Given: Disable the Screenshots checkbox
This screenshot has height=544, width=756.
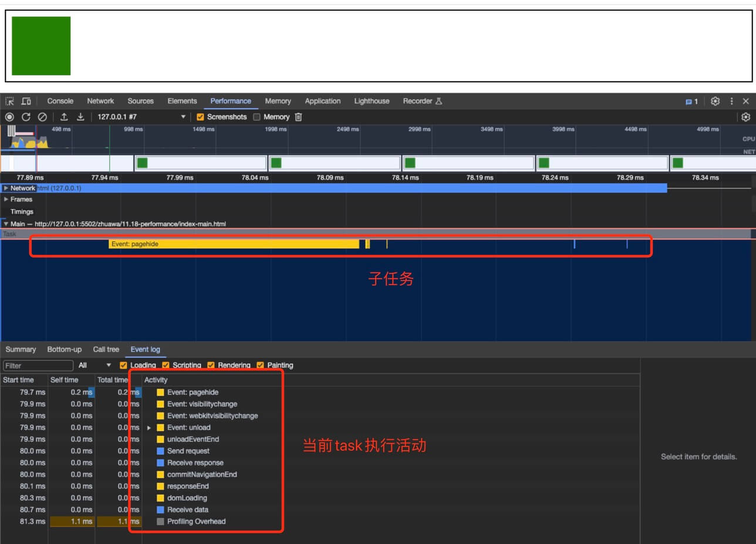Looking at the screenshot, I should (200, 117).
